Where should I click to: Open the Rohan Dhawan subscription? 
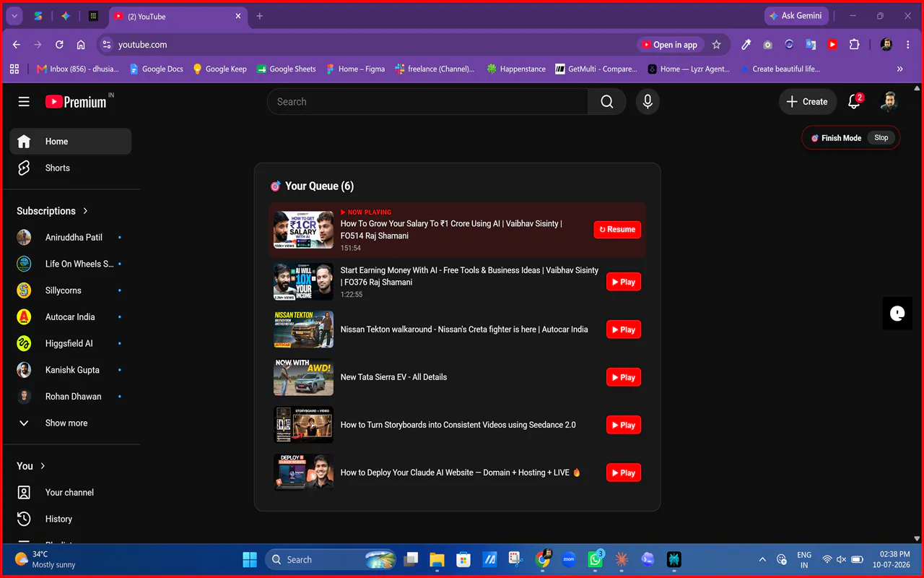click(x=71, y=396)
